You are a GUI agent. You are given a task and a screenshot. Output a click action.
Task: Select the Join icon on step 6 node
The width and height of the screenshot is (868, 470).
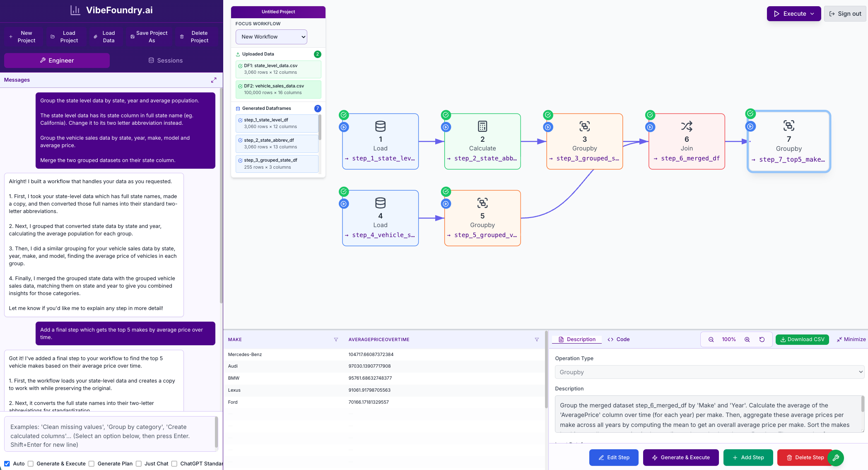686,126
